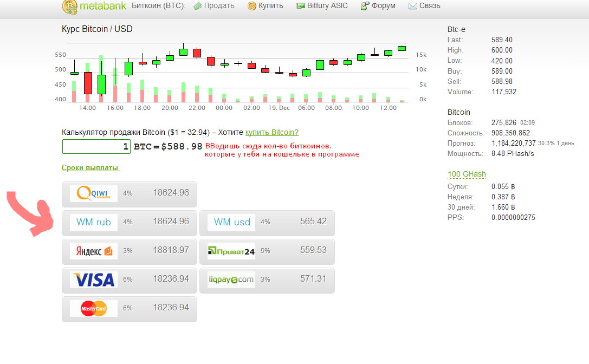This screenshot has width=589, height=364.
Task: Choose VISA payout amount 18236.94
Action: click(171, 279)
